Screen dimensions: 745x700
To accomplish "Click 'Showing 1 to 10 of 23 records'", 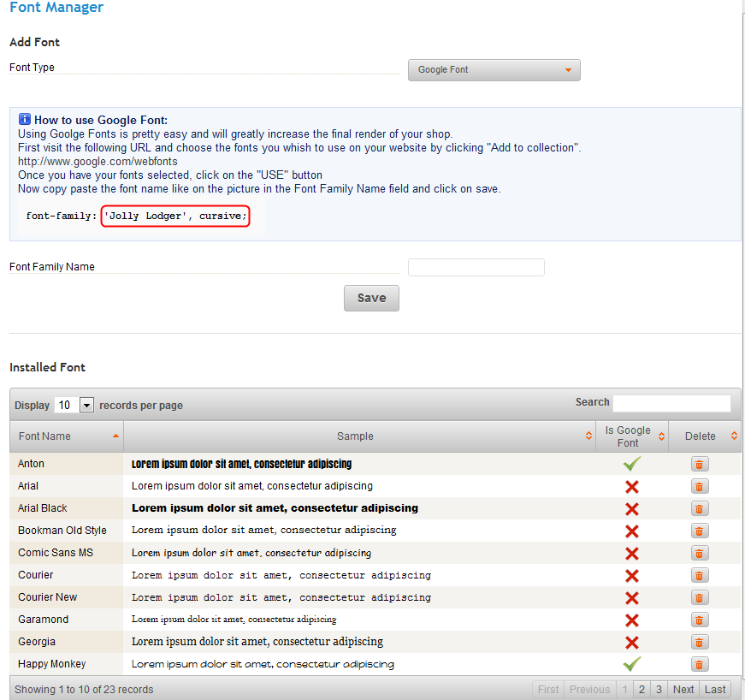I will point(84,690).
